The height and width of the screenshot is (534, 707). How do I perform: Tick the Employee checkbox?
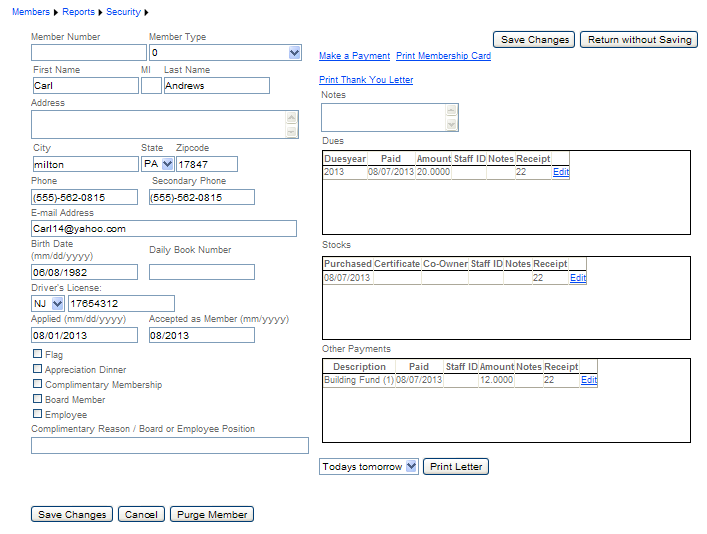[x=37, y=414]
